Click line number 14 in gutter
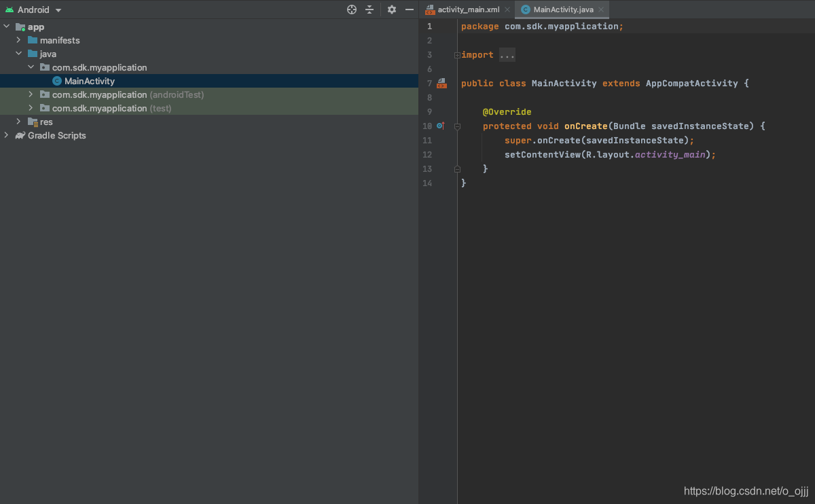 coord(427,183)
